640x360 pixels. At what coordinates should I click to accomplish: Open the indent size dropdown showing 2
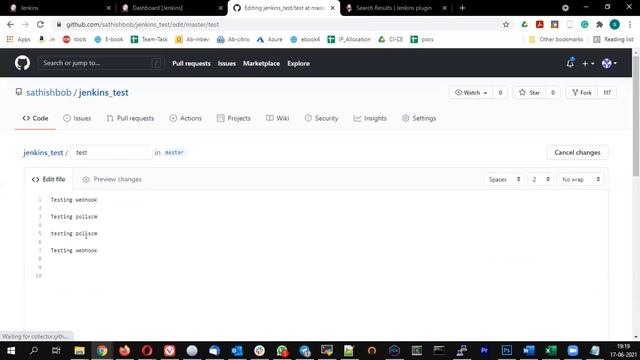click(540, 179)
